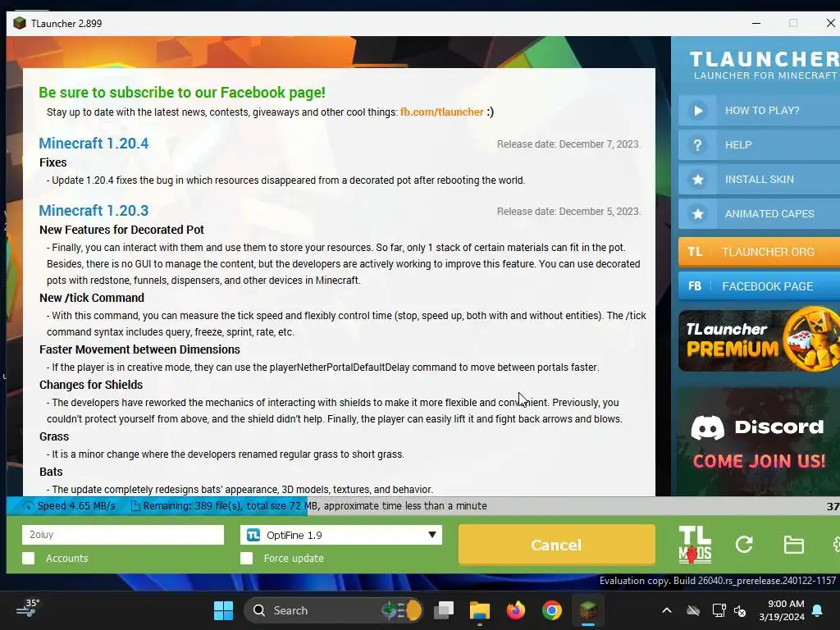
Task: Open the HELP menu item
Action: pyautogui.click(x=759, y=145)
